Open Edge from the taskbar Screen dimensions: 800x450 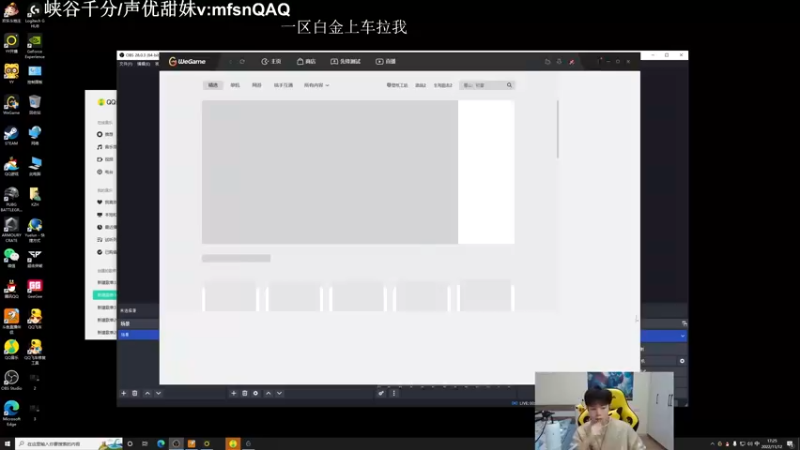(161, 444)
